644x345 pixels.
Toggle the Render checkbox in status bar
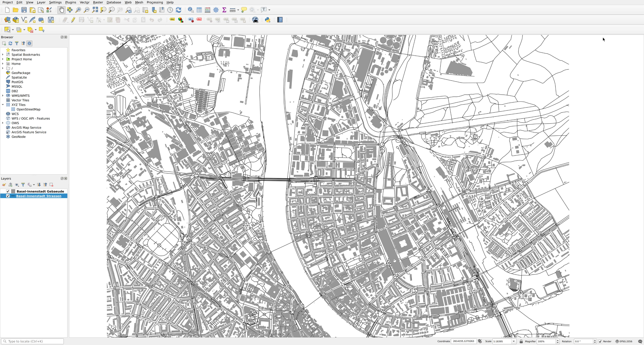point(600,341)
